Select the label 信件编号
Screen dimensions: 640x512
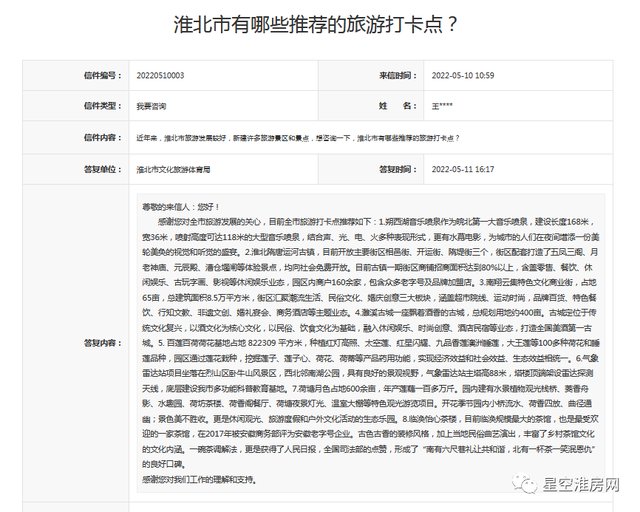[102, 76]
